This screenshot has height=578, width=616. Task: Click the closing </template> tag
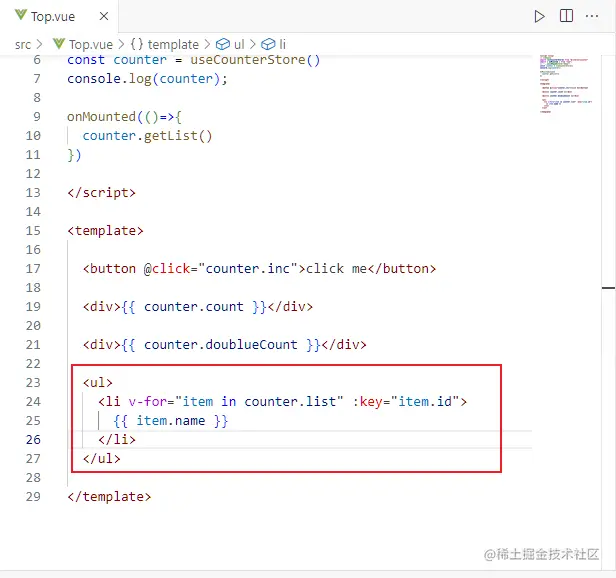coord(109,496)
